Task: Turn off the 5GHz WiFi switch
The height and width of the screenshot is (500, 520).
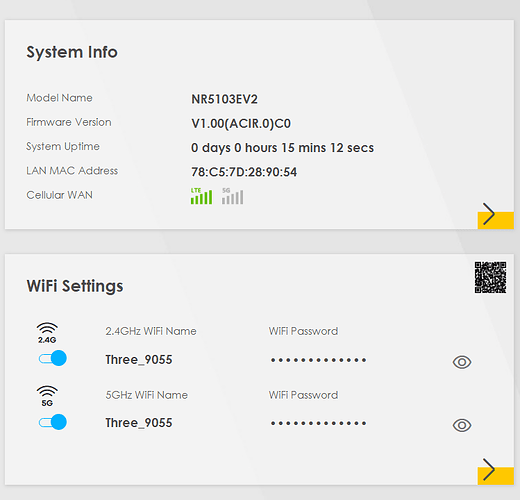Action: coord(53,422)
